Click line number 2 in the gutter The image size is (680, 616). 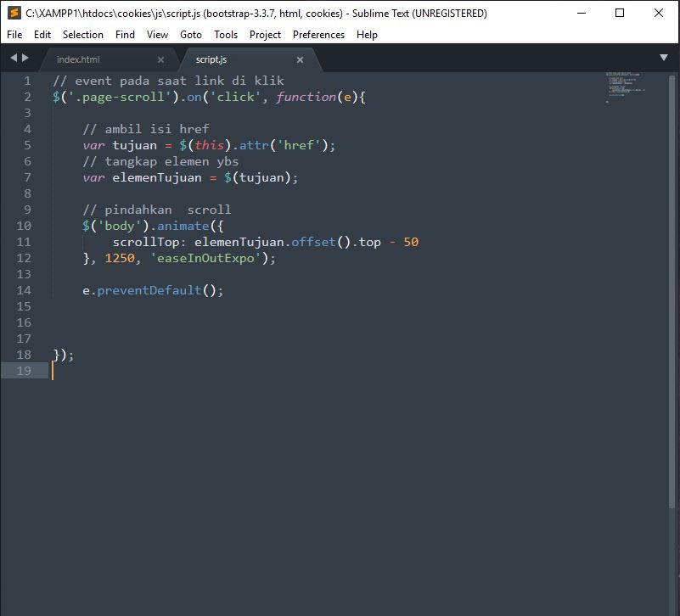click(27, 97)
